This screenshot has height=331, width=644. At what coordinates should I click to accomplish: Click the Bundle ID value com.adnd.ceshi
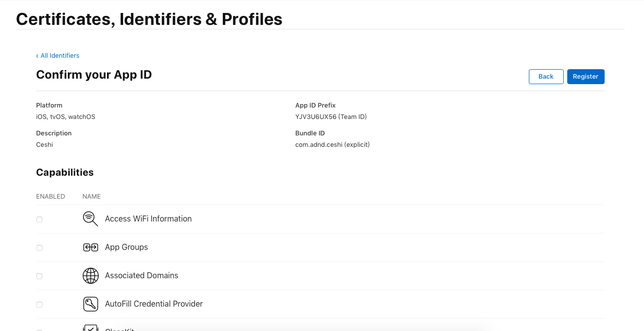click(332, 145)
